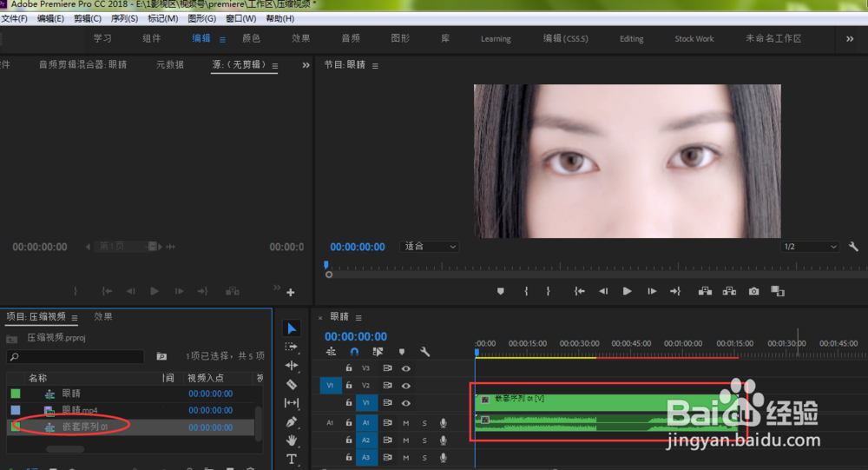Open the 序列(S) menu
868x470 pixels.
(x=124, y=18)
